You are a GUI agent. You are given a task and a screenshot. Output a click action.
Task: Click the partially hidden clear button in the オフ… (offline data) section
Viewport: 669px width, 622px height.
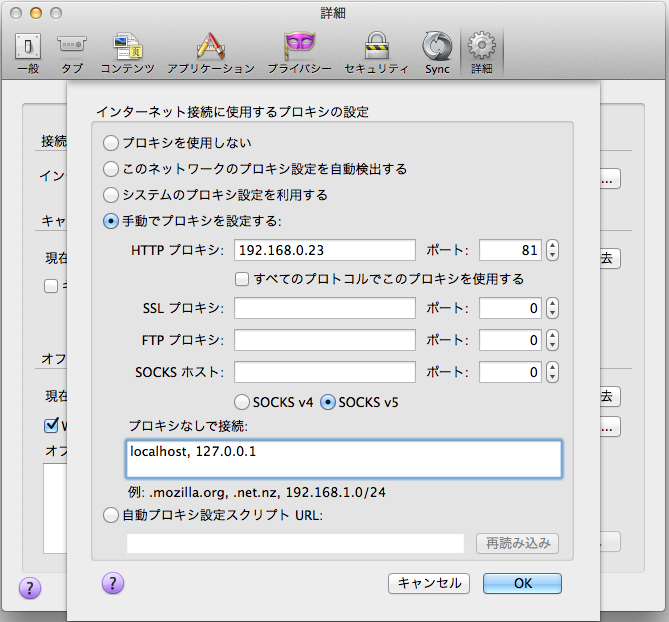[x=610, y=397]
